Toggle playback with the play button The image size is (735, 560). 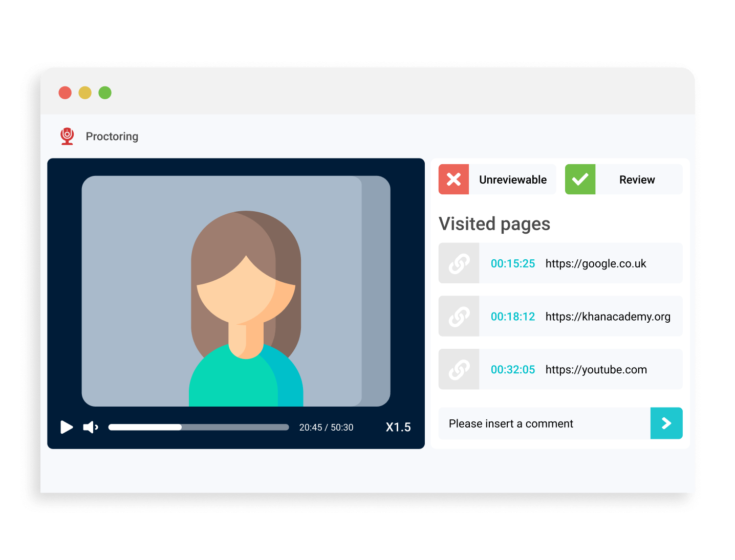click(x=67, y=427)
